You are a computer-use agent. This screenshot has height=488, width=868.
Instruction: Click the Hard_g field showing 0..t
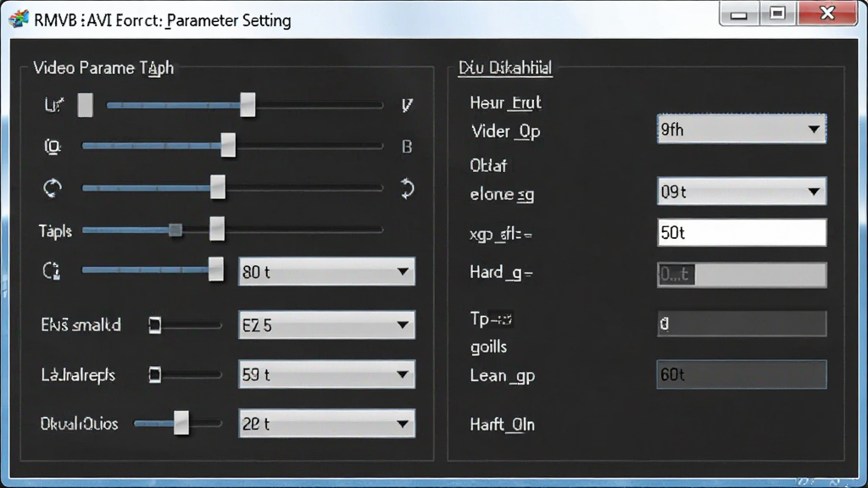[x=742, y=274]
